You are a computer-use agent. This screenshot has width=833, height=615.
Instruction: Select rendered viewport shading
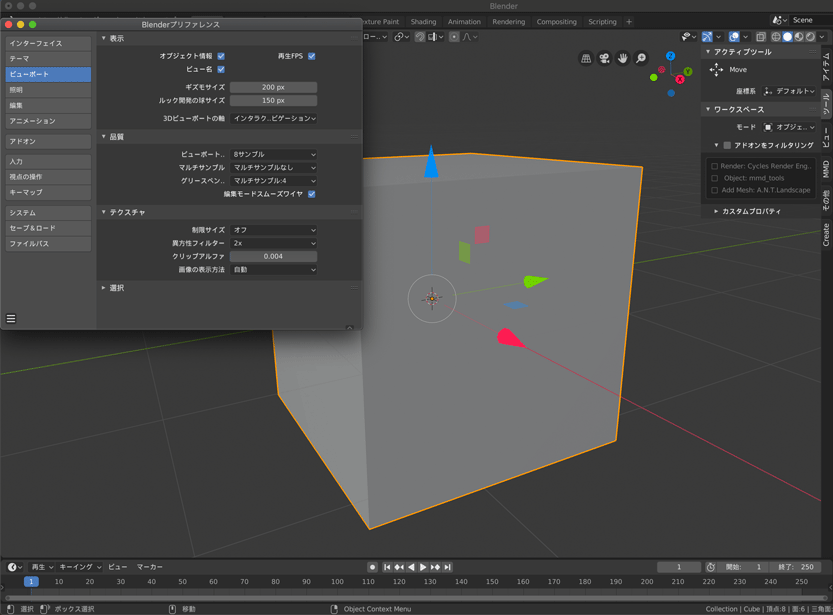810,37
